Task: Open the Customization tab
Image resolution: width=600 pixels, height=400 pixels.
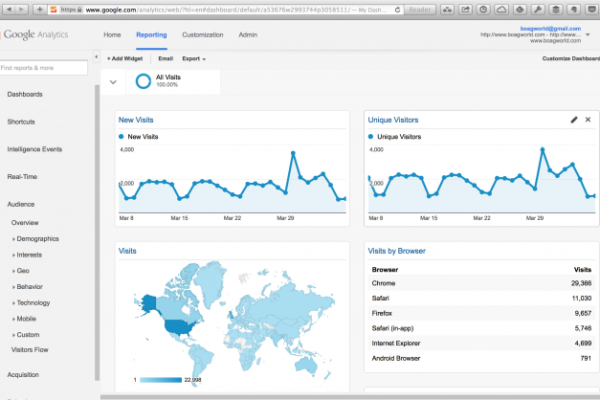Action: pos(202,35)
